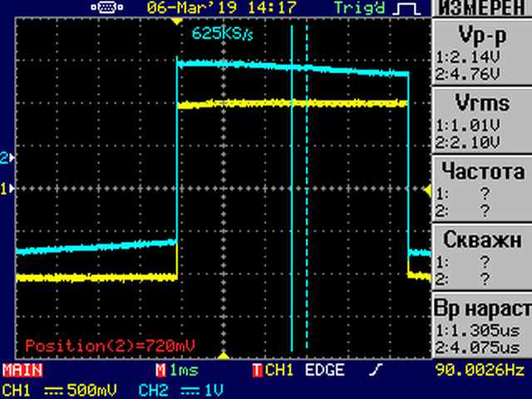Image resolution: width=532 pixels, height=399 pixels.
Task: Click the serial port connection icon
Action: point(107,7)
